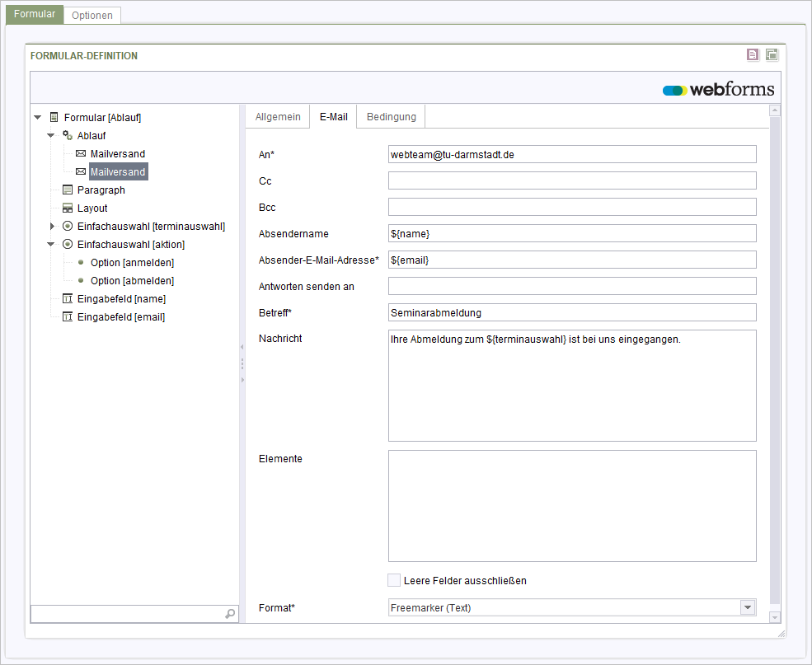Click the Nachricht field label
Image resolution: width=812 pixels, height=665 pixels.
(x=280, y=339)
